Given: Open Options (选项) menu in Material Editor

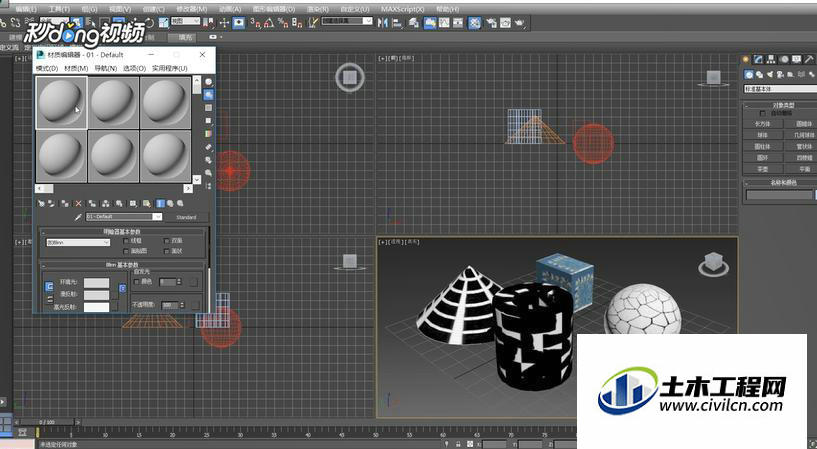Looking at the screenshot, I should [134, 68].
